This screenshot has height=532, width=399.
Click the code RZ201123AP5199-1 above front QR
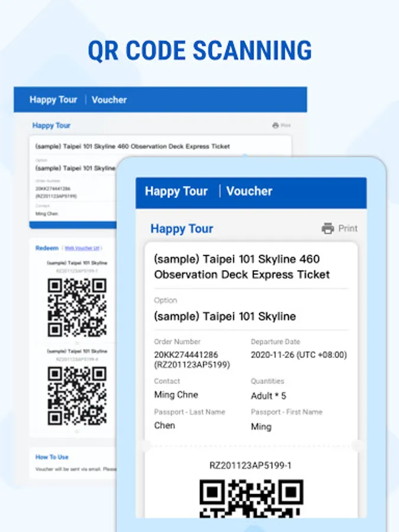(x=251, y=466)
